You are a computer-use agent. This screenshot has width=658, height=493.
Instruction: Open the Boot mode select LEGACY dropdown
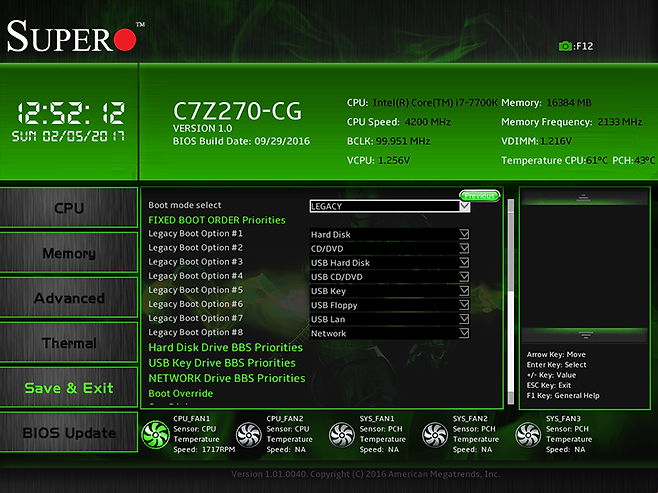(x=390, y=206)
